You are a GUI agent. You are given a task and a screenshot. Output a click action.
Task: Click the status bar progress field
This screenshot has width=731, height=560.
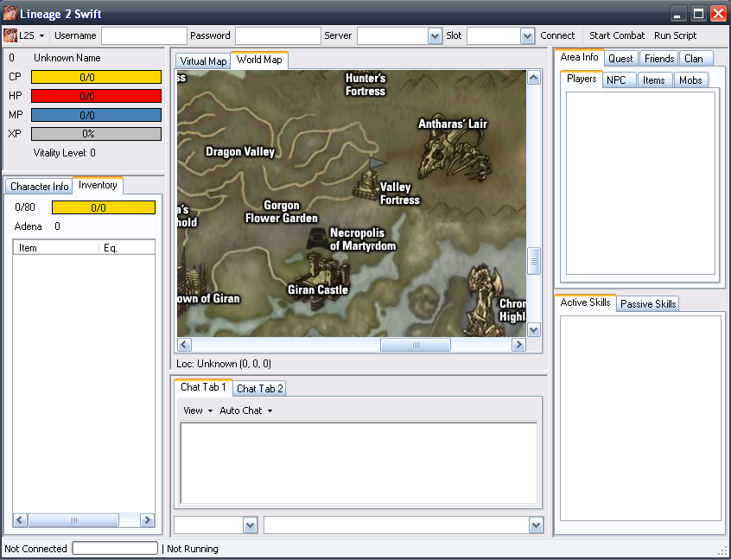(115, 549)
